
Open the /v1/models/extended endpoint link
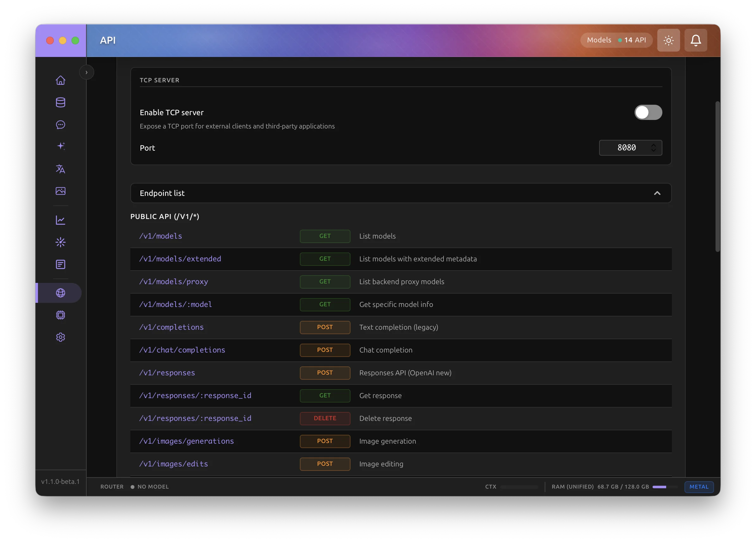click(180, 259)
